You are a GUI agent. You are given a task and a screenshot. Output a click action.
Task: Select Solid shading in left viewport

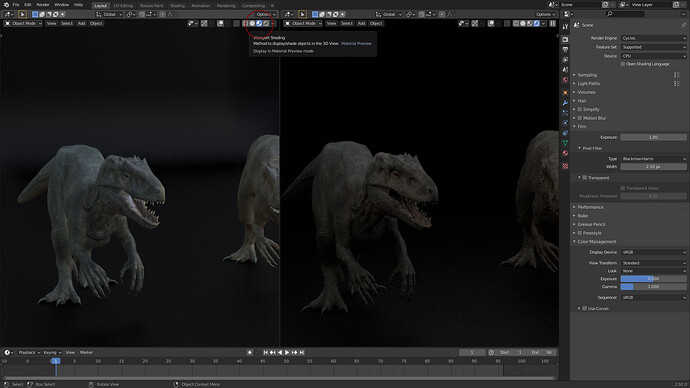[x=252, y=23]
